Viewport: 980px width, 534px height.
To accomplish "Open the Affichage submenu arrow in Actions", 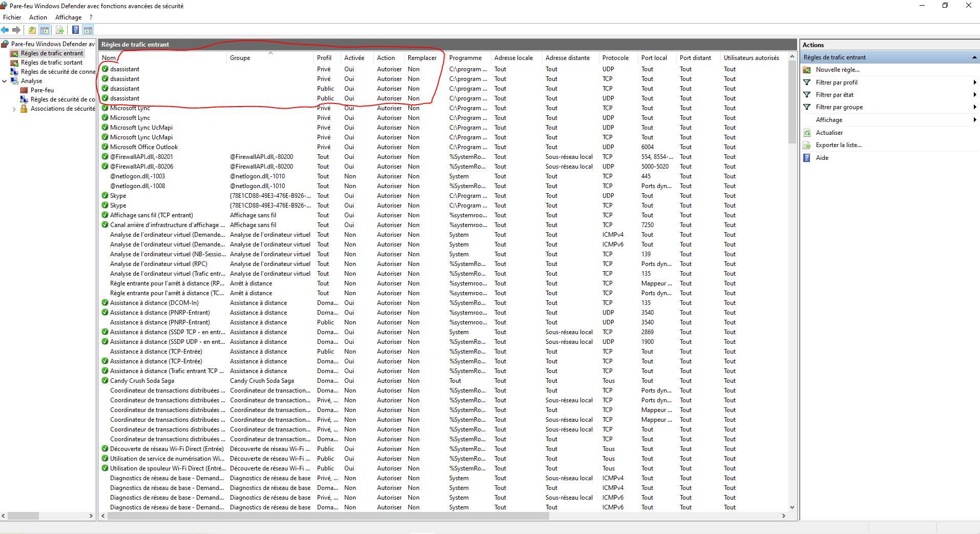I will pyautogui.click(x=974, y=120).
